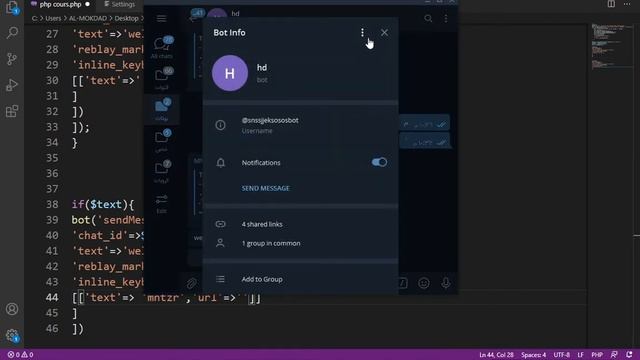
Task: Click line number 38 in gutter
Action: 52,204
